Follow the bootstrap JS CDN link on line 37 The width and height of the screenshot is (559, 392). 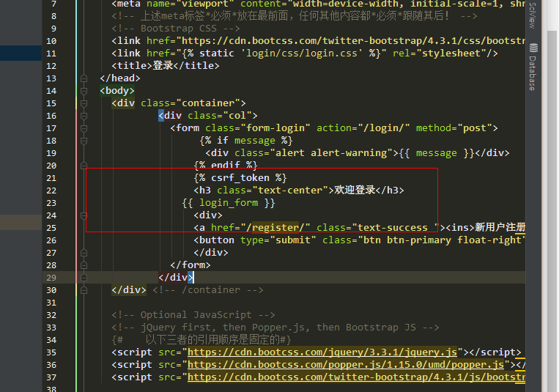(357, 377)
